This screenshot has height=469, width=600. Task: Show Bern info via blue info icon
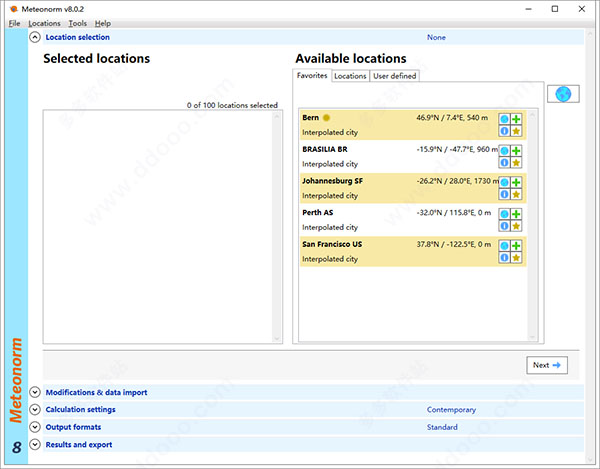point(504,131)
